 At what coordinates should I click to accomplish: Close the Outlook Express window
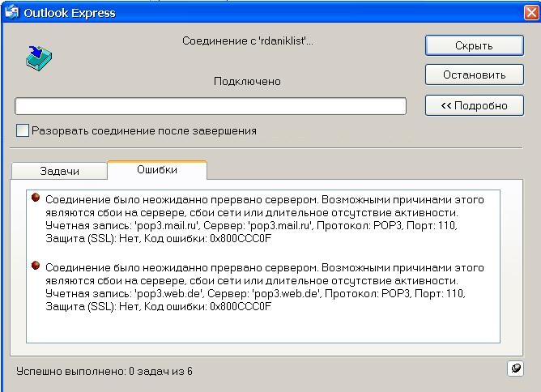coord(531,13)
